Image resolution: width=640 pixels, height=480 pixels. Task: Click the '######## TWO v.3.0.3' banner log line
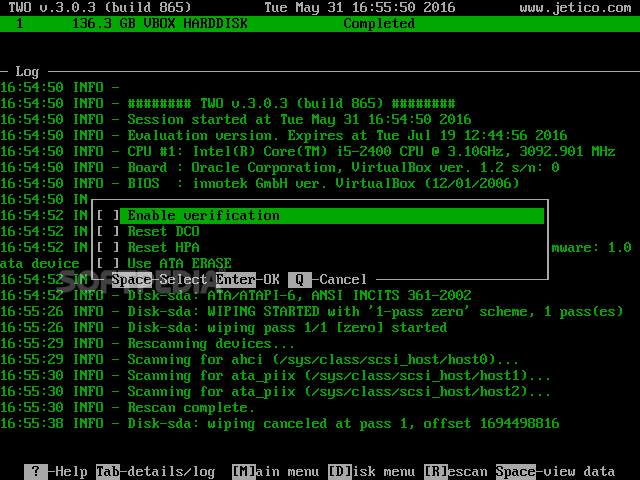click(x=228, y=103)
